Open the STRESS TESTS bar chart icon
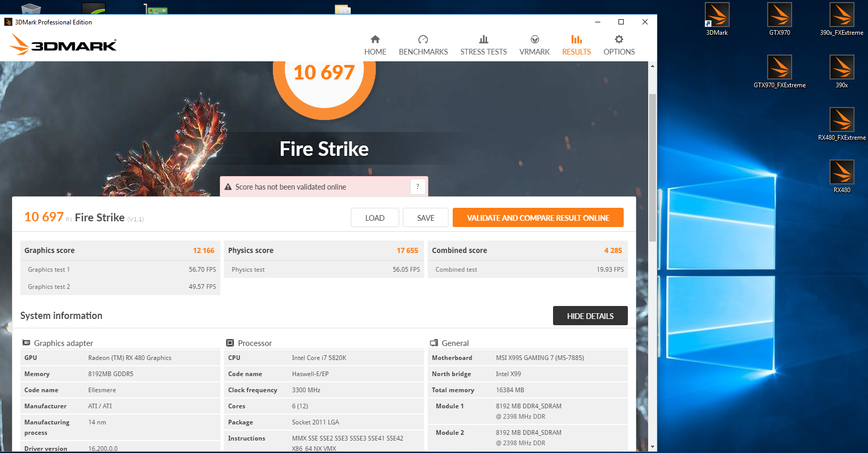868x453 pixels. pos(483,39)
